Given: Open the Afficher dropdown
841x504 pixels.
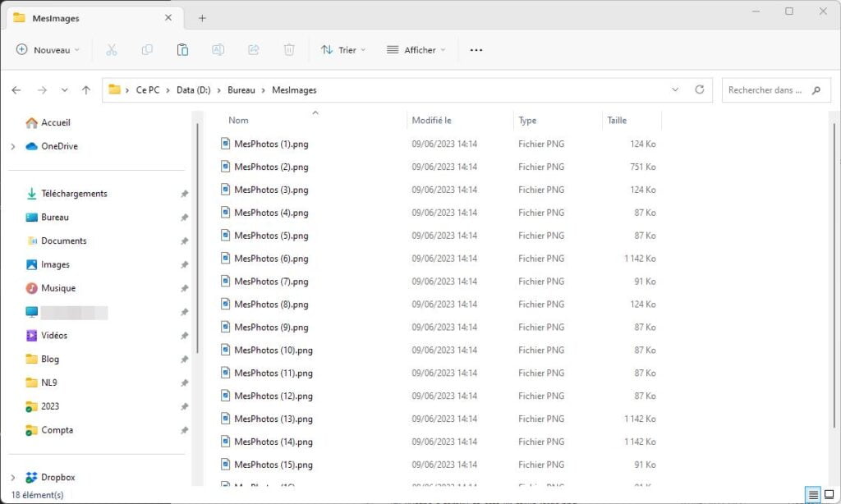Looking at the screenshot, I should click(x=416, y=49).
